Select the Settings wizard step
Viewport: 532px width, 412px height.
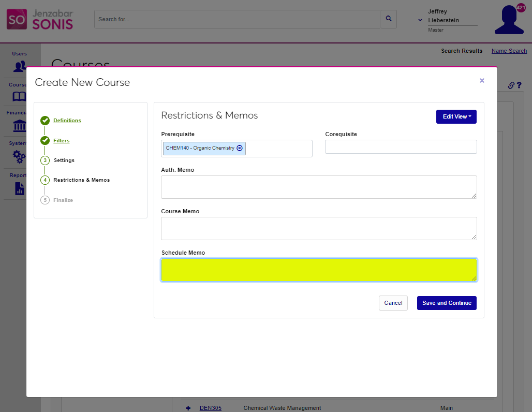(64, 160)
